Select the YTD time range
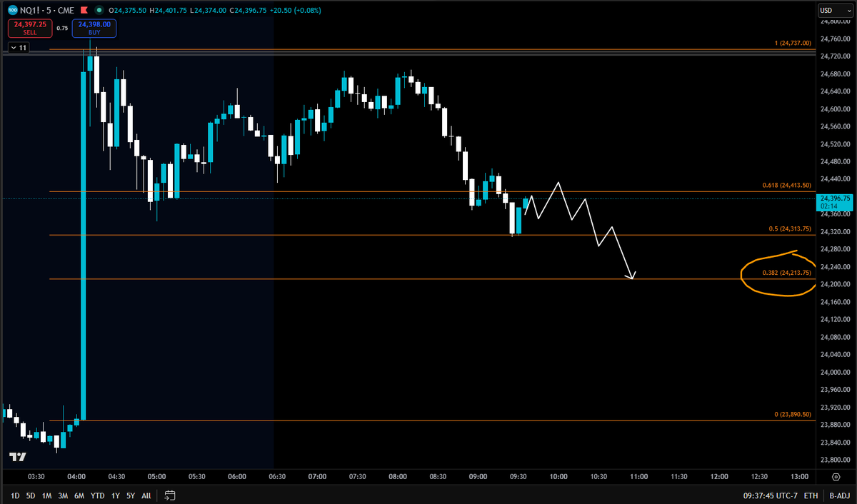The width and height of the screenshot is (857, 504). click(98, 495)
